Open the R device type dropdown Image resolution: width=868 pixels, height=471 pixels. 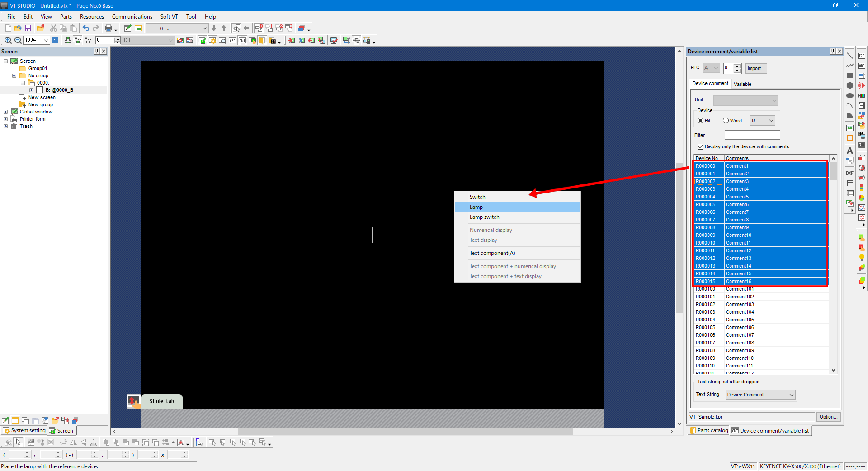pos(763,121)
